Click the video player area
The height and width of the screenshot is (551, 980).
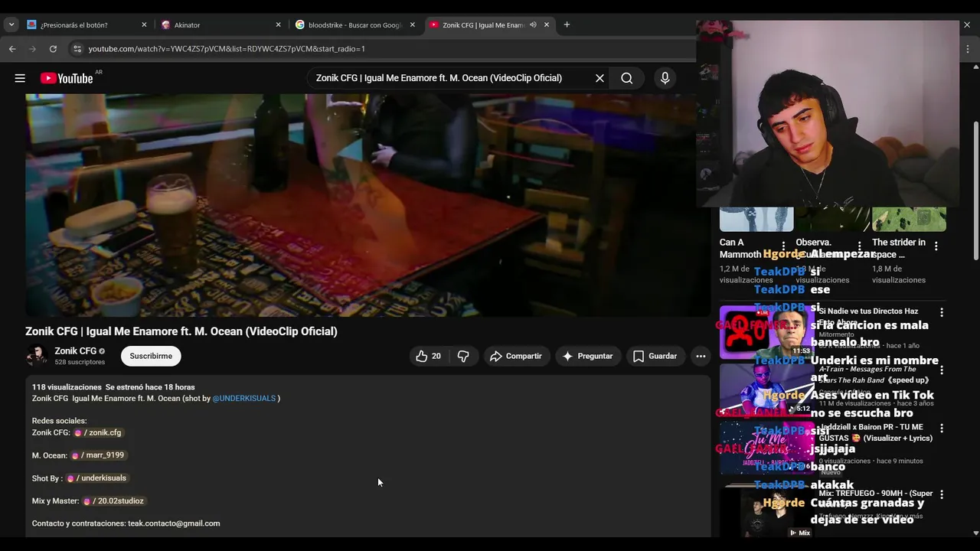point(367,205)
